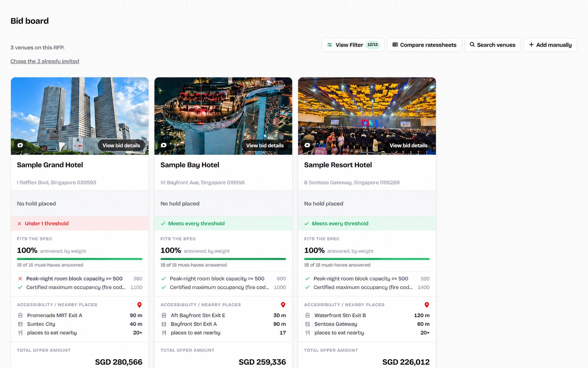The image size is (588, 368).
Task: Follow the Chase the 3 already invited link
Action: 45,61
